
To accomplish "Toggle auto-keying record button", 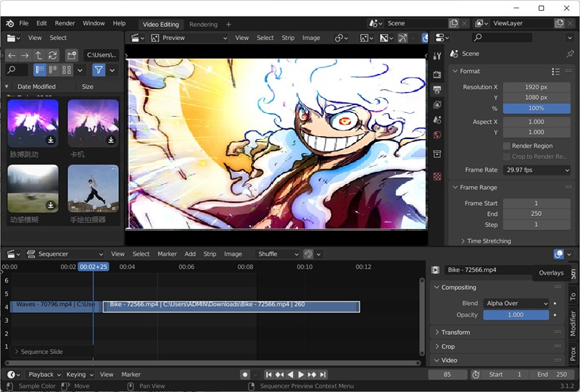I will pos(245,375).
